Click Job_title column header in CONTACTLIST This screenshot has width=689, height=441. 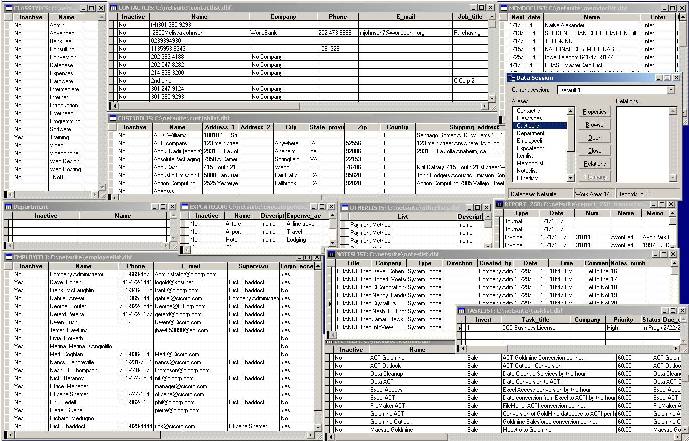(470, 17)
